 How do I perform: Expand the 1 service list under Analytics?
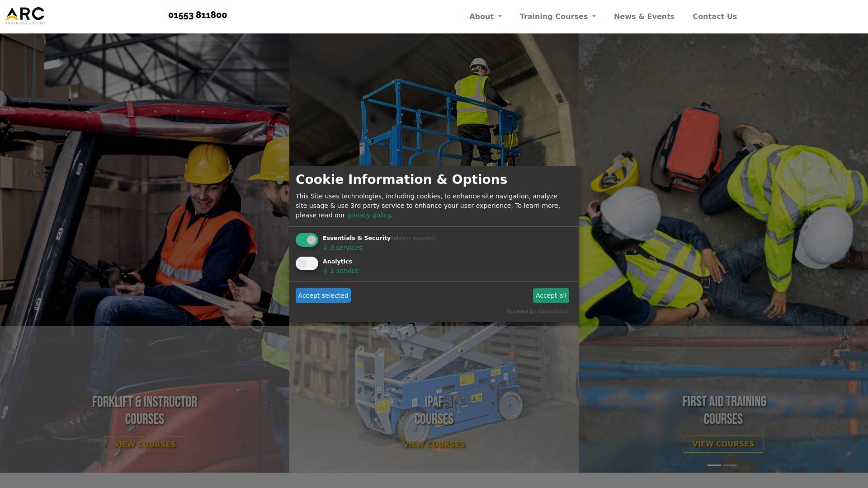click(x=340, y=270)
